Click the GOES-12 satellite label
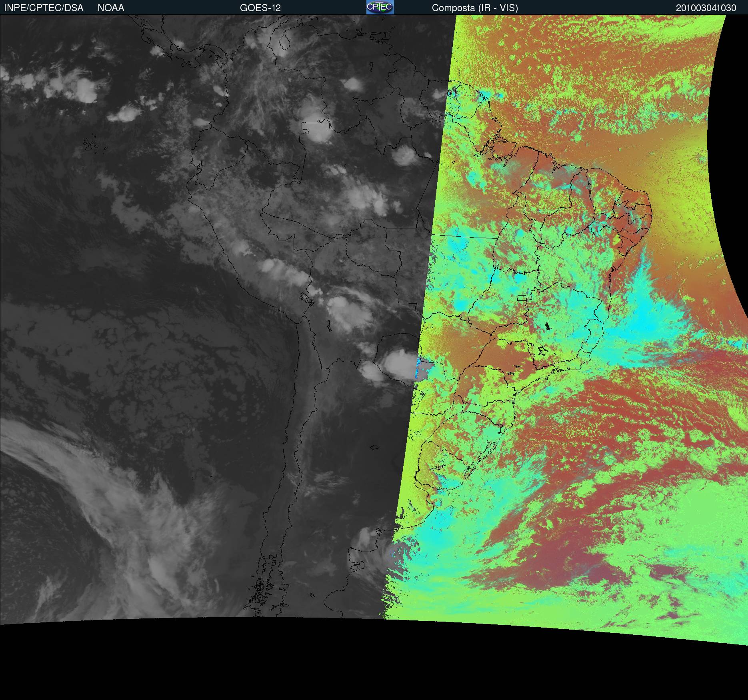 pyautogui.click(x=260, y=8)
